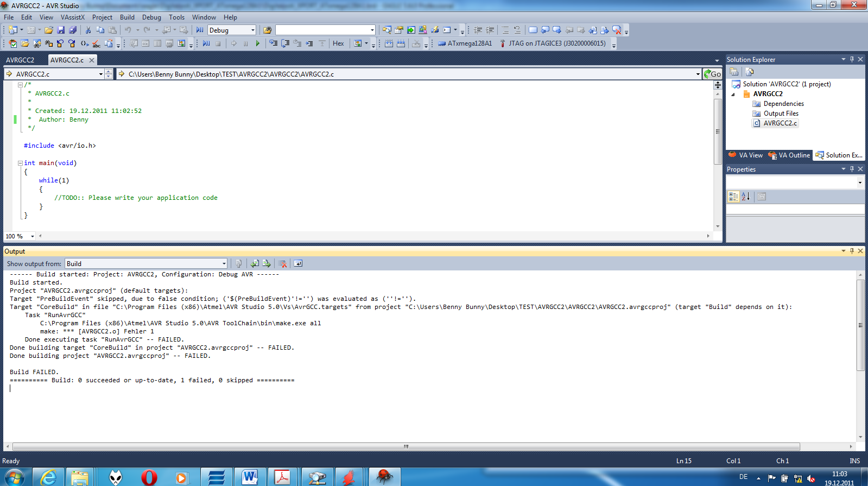Click the Next Bookmark icon

pyautogui.click(x=557, y=30)
